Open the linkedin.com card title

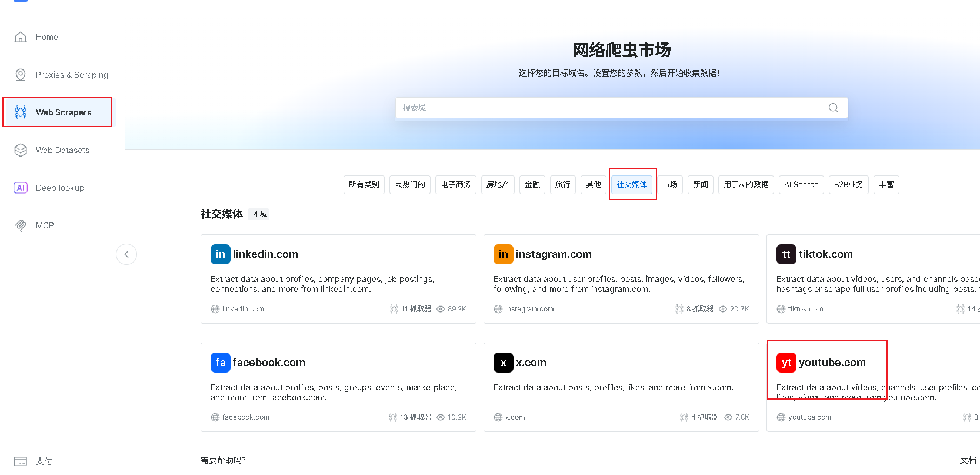265,254
